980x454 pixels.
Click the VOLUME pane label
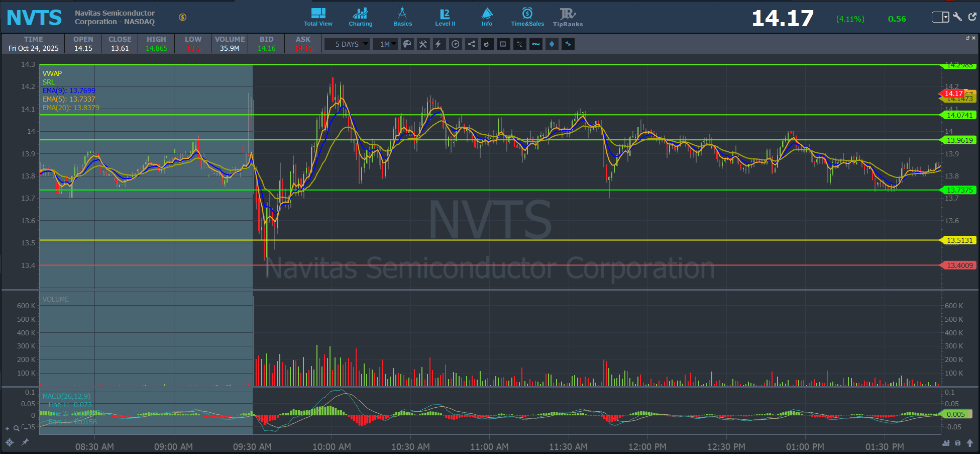(x=56, y=299)
